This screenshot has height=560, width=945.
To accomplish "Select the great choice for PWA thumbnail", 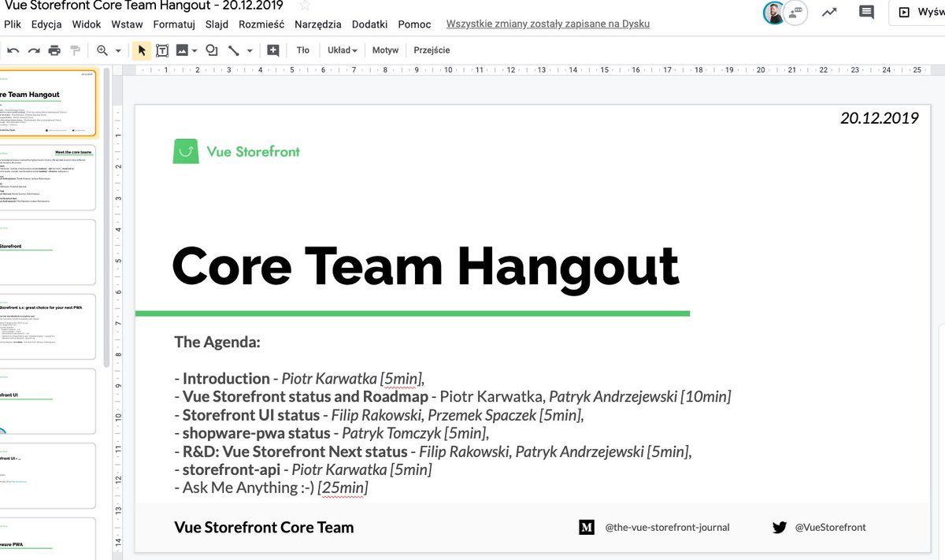I will (x=47, y=327).
